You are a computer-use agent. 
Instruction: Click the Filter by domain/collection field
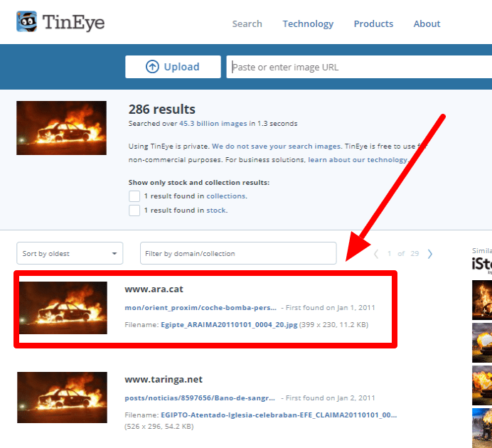coord(238,254)
